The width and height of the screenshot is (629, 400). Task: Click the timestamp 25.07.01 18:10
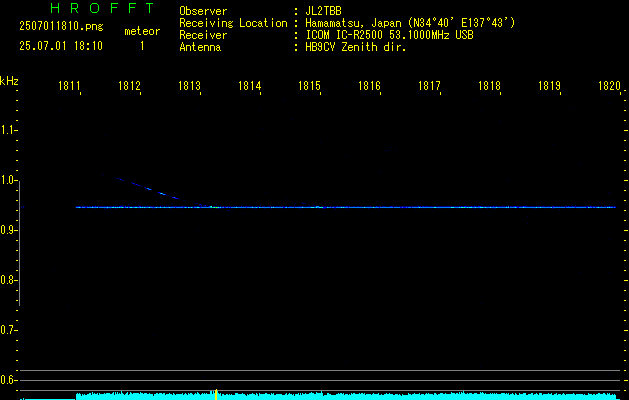61,46
